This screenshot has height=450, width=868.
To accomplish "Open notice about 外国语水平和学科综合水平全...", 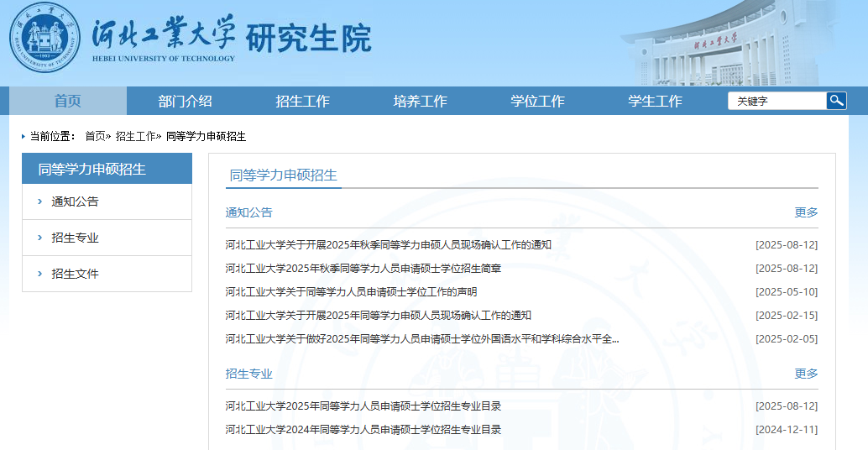I will tap(421, 338).
